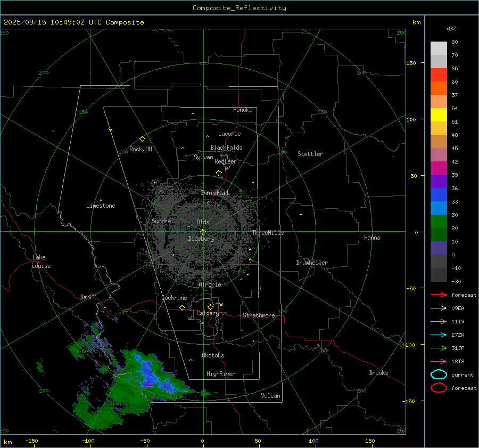Screen dimensions: 479x448
Task: Click the red forecast arrow in legend
Action: (439, 295)
